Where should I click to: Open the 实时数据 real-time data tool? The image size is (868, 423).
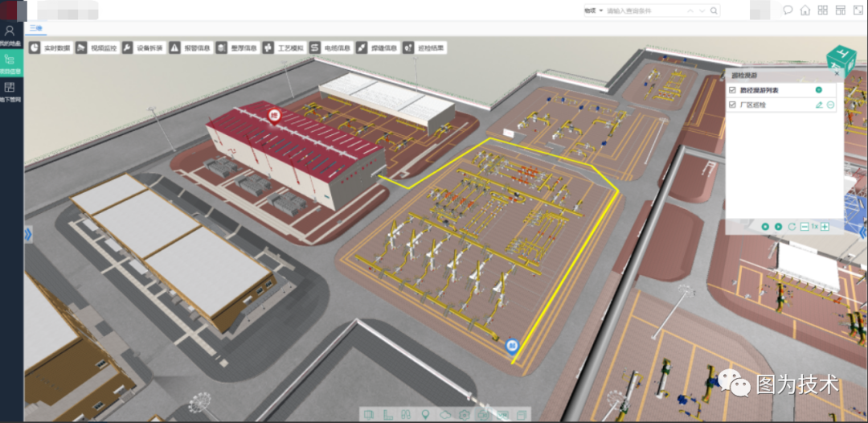(x=51, y=48)
